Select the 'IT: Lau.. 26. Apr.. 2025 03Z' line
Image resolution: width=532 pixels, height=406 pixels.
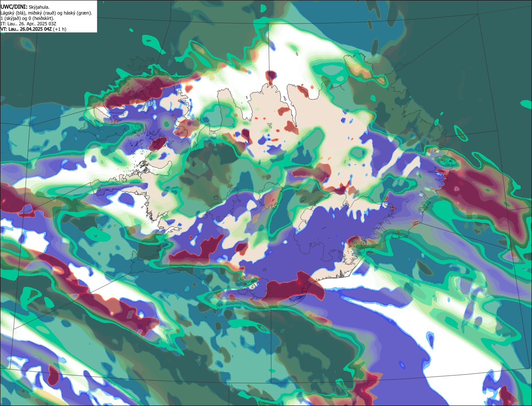(x=29, y=24)
